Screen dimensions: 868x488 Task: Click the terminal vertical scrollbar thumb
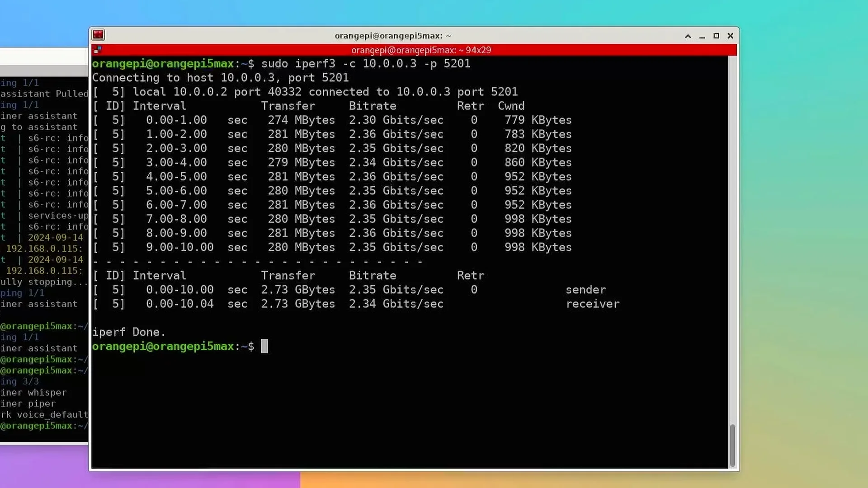[x=732, y=446]
